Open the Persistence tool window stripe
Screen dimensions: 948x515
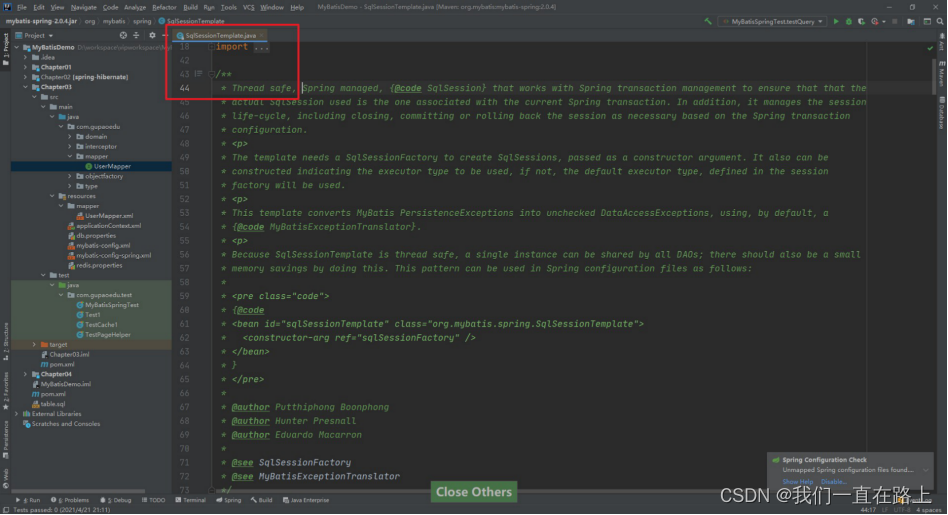coord(5,441)
